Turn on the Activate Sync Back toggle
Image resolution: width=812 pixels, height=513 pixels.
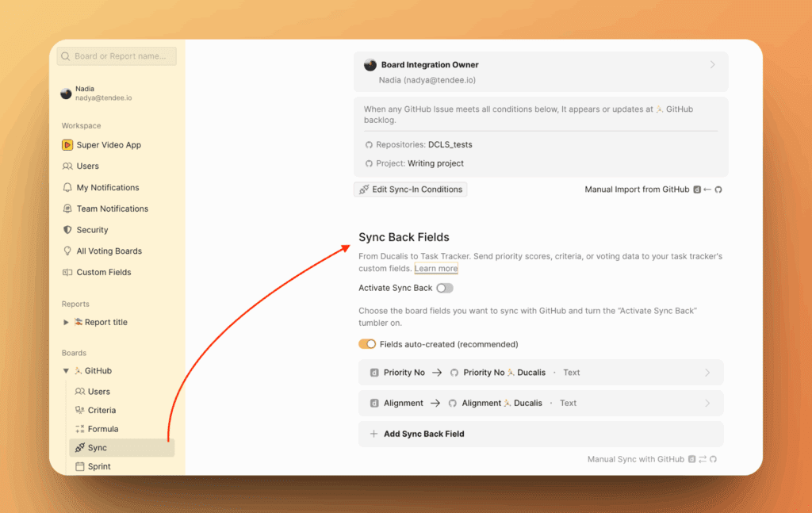(x=445, y=289)
